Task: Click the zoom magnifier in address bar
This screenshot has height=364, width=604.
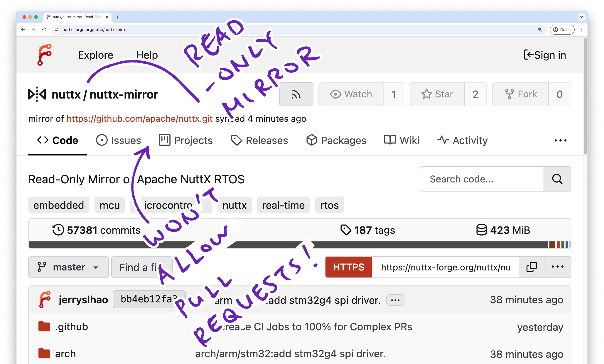Action: click(540, 30)
